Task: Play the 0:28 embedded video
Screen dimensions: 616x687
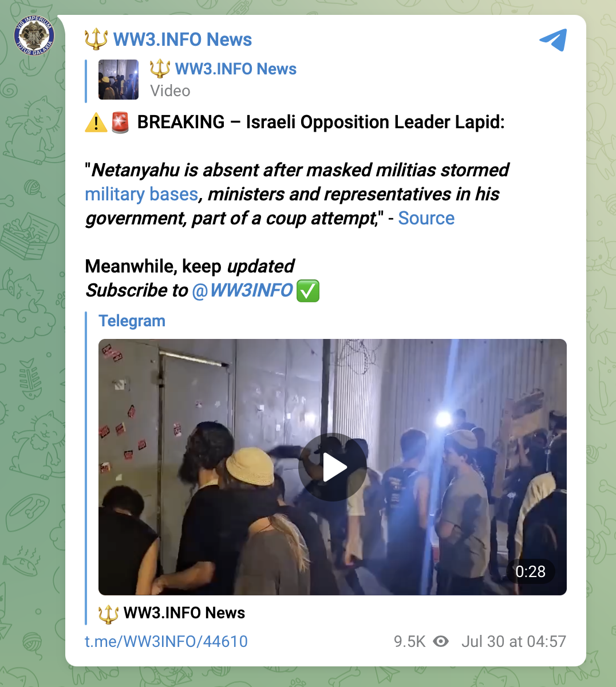Action: 333,467
